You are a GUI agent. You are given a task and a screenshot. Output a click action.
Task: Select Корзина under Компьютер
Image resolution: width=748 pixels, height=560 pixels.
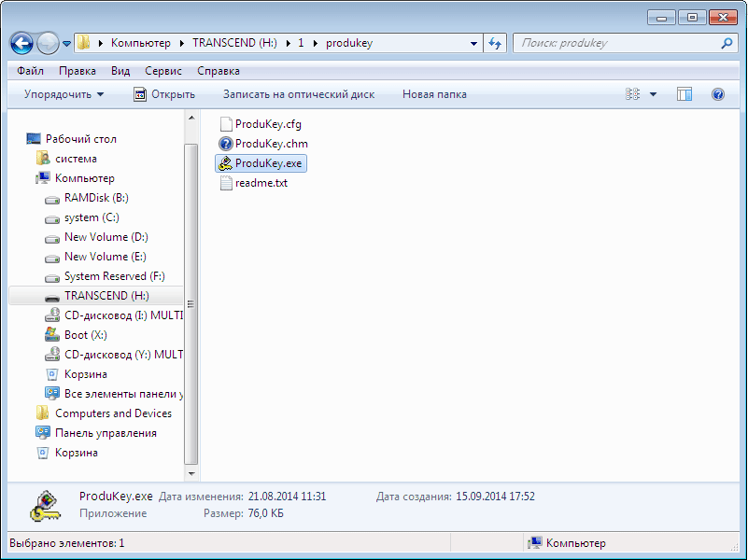tap(76, 374)
